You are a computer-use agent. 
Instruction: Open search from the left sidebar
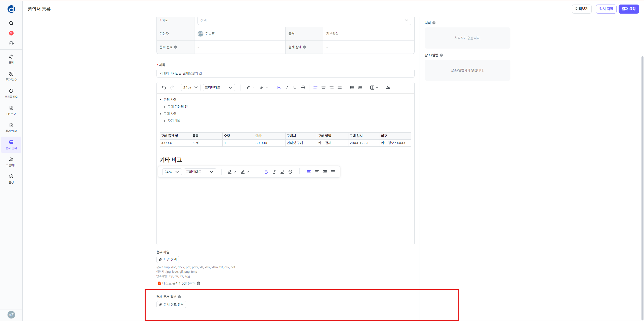pyautogui.click(x=11, y=23)
